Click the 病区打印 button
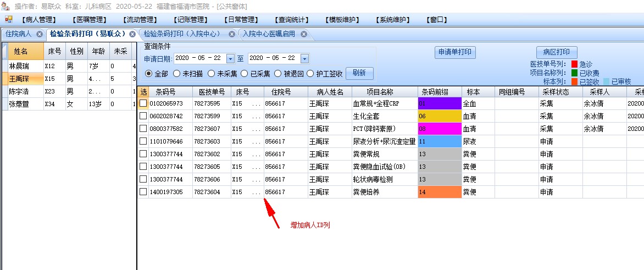Viewport: 644px width, 270px height. (557, 53)
